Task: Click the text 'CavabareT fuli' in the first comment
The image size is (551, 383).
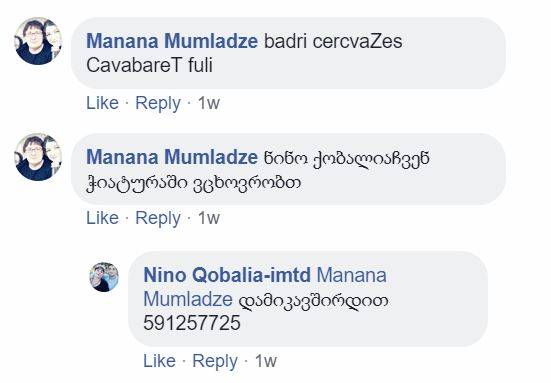Action: pyautogui.click(x=149, y=65)
